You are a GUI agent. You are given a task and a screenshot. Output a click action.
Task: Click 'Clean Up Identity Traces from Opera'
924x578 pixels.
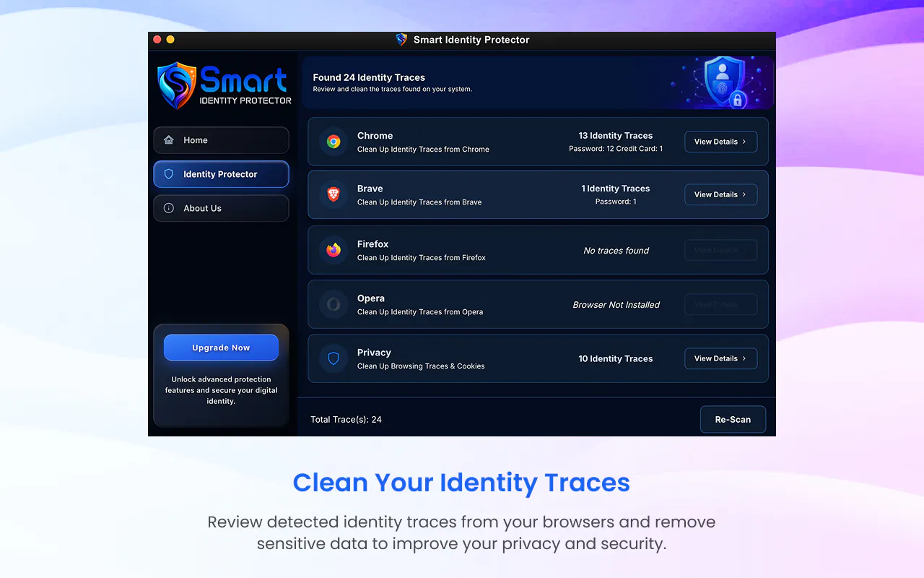click(x=420, y=312)
